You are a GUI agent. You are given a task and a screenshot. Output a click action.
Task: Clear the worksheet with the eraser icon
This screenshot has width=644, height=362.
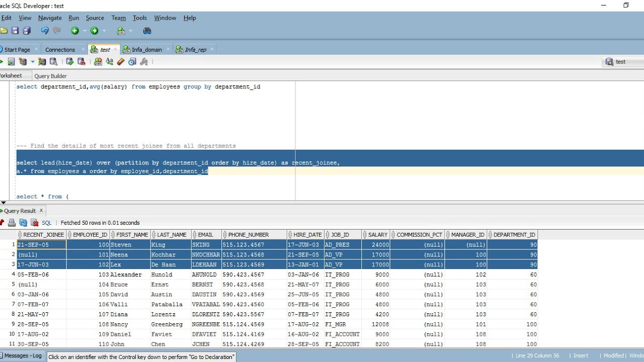[x=121, y=62]
